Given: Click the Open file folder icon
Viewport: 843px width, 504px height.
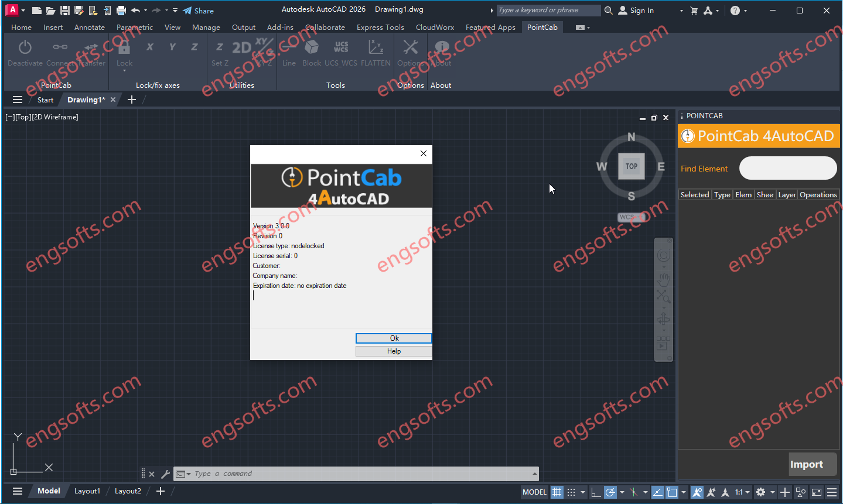Looking at the screenshot, I should click(50, 11).
